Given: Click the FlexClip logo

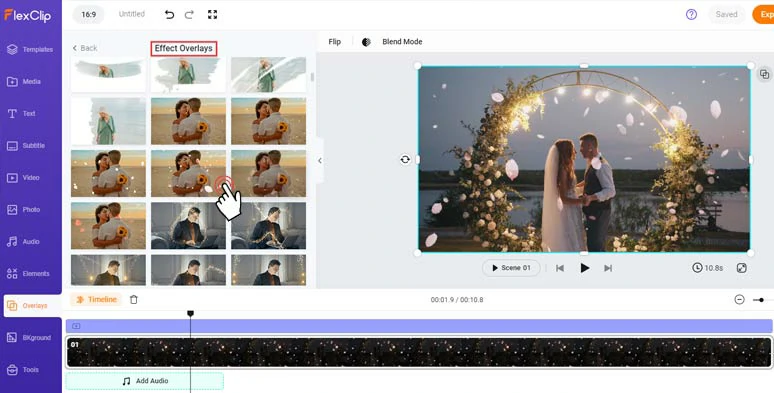Looking at the screenshot, I should point(28,15).
